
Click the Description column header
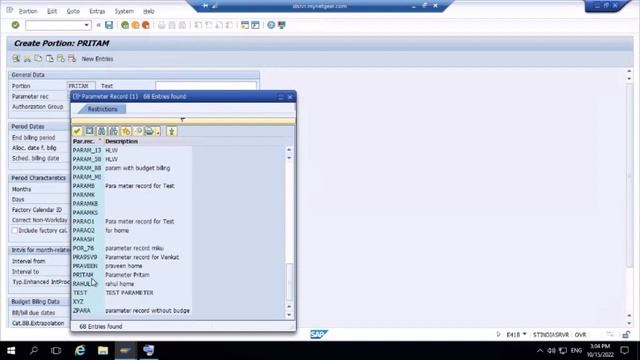[x=121, y=141]
